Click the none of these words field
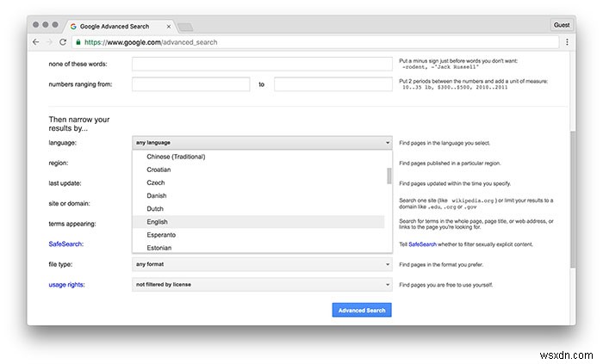 click(x=262, y=65)
